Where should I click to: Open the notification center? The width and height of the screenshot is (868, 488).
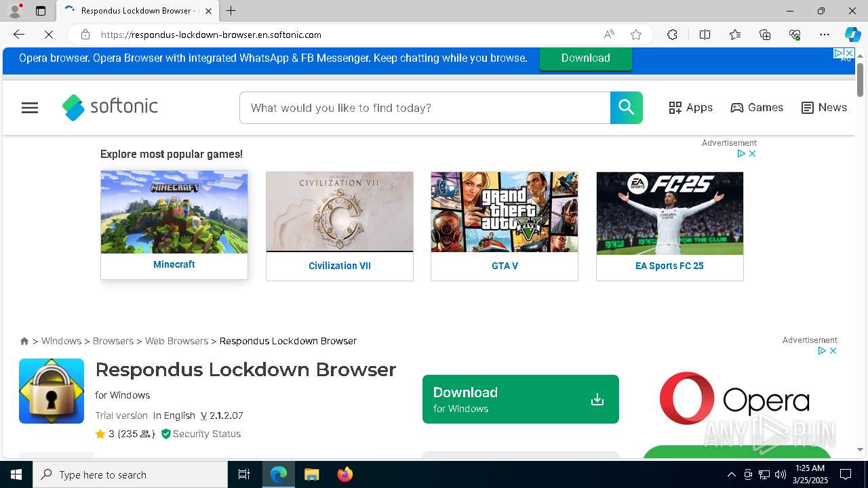click(846, 474)
